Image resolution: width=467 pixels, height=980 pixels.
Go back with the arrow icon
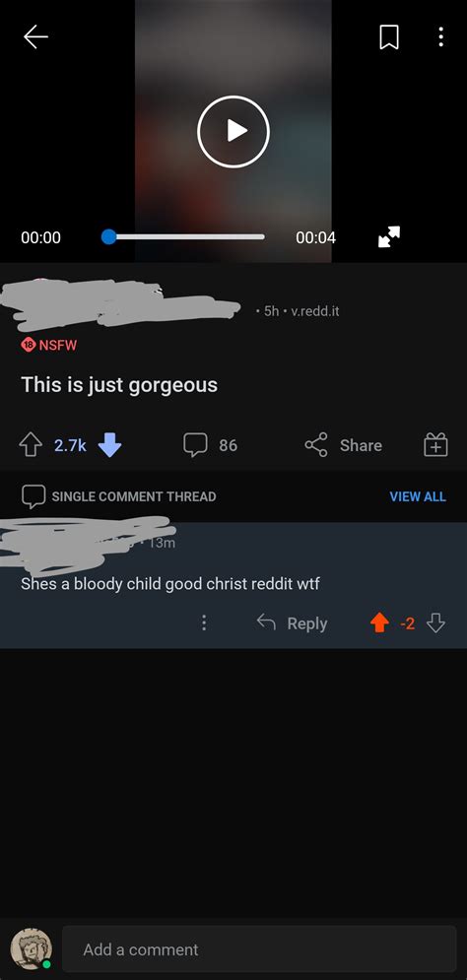(35, 37)
